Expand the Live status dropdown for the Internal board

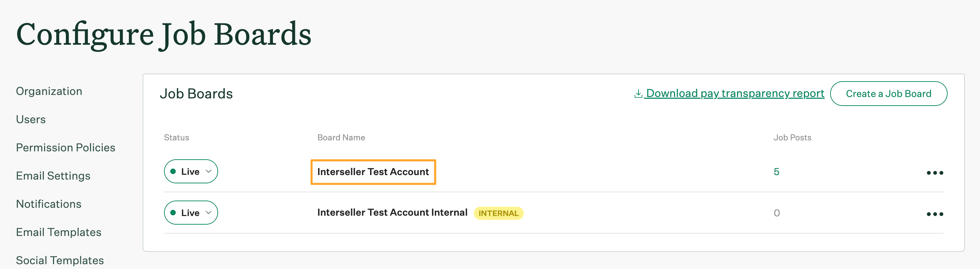[191, 212]
